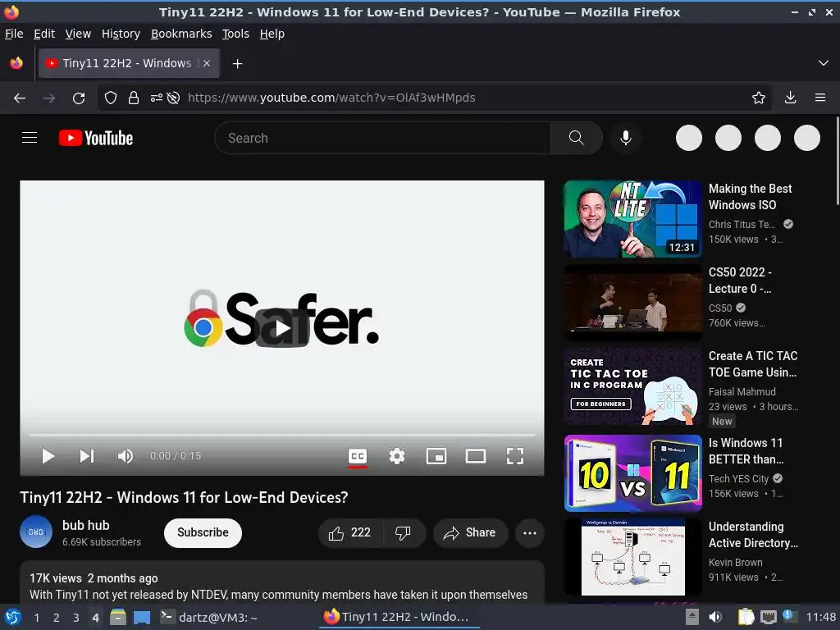Open more actions (three dots) below video
The width and height of the screenshot is (840, 630).
tap(530, 533)
